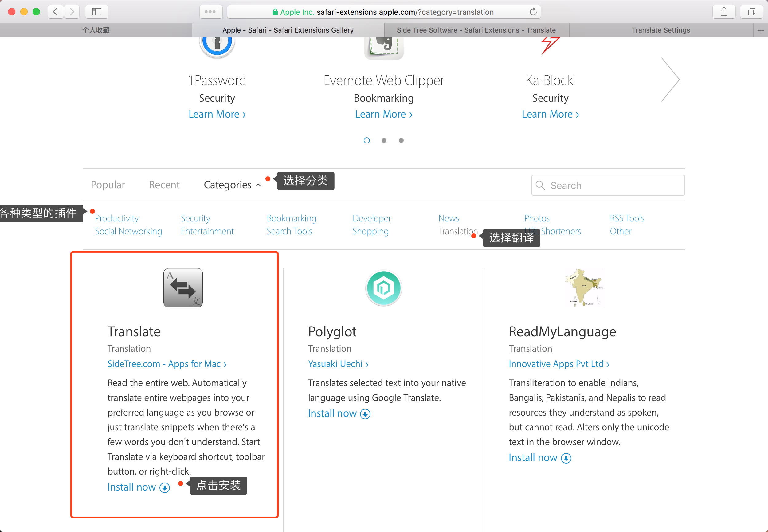Choose the Social Networking category

click(128, 231)
